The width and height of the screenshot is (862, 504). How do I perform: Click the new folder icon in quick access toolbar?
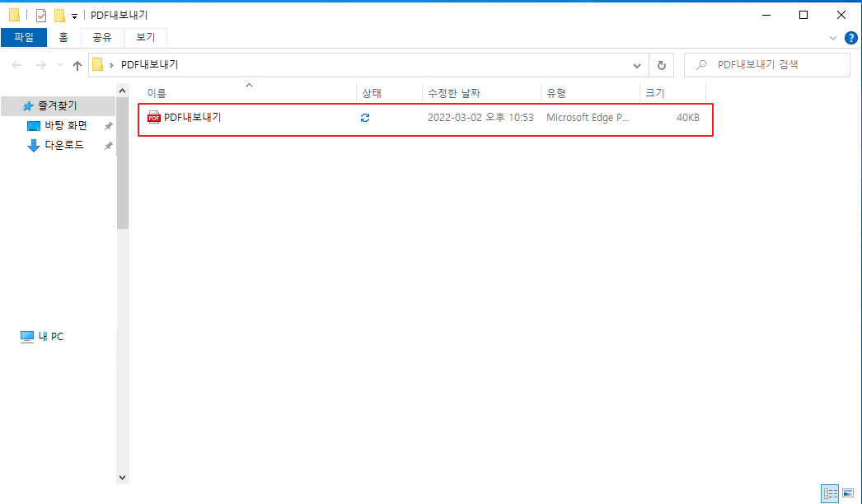coord(59,14)
